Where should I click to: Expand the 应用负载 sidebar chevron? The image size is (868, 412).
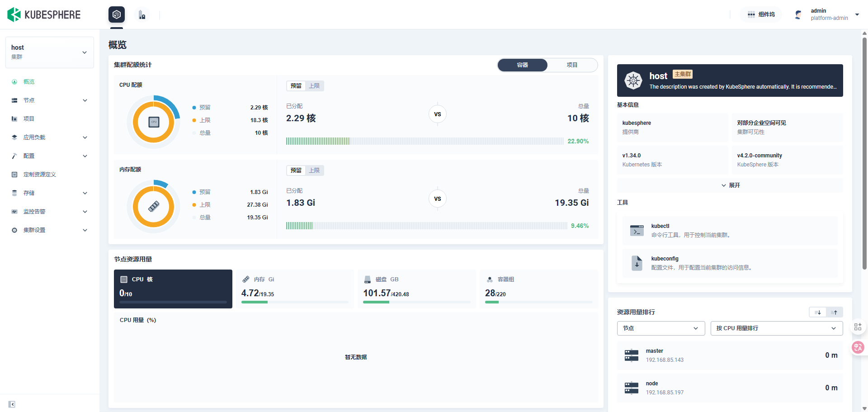[85, 137]
